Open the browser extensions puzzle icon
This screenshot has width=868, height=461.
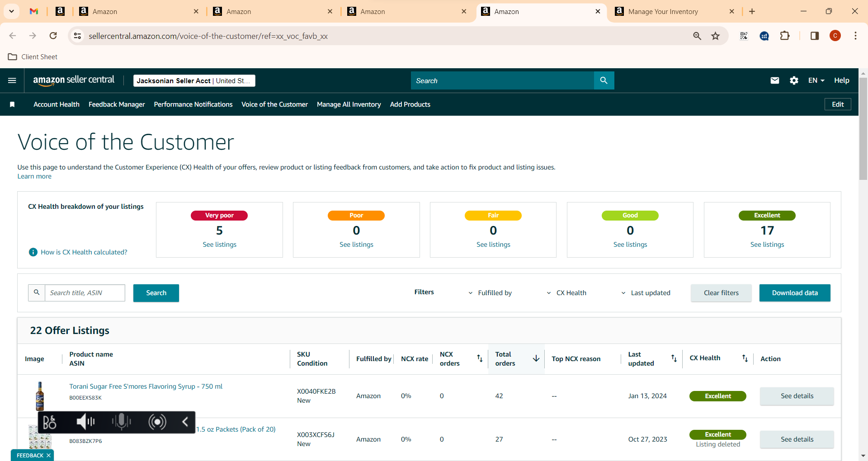[x=785, y=36]
